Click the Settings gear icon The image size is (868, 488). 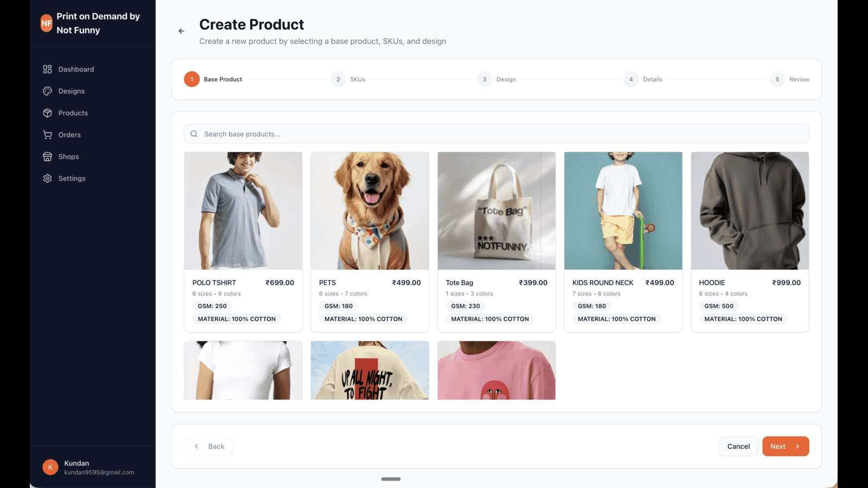(47, 178)
